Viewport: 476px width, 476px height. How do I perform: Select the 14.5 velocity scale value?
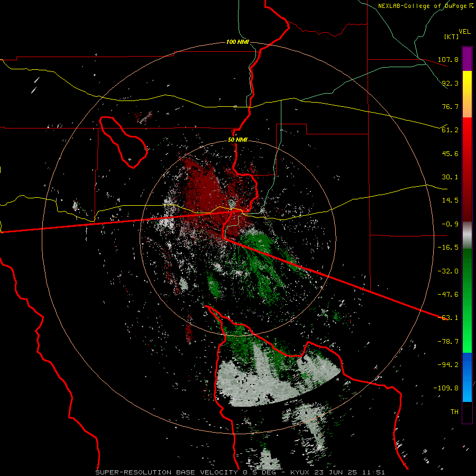point(450,200)
